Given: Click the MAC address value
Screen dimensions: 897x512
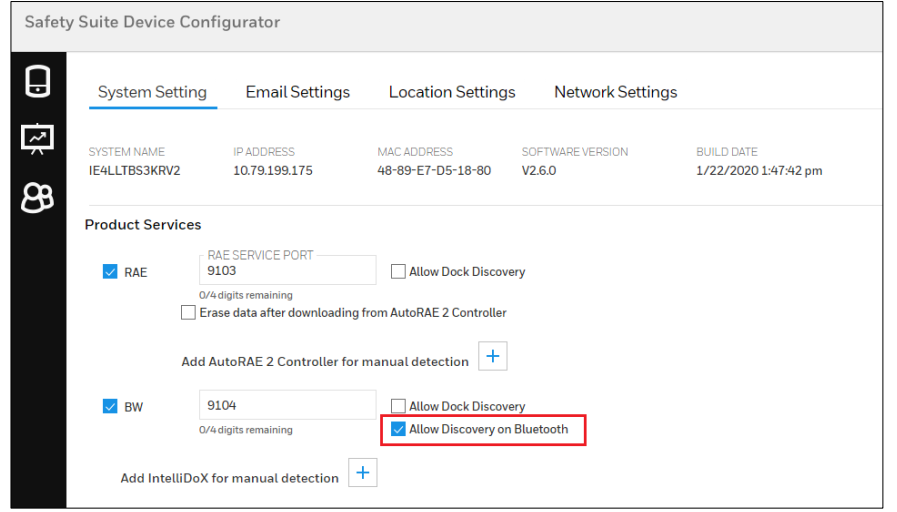Looking at the screenshot, I should tap(434, 171).
